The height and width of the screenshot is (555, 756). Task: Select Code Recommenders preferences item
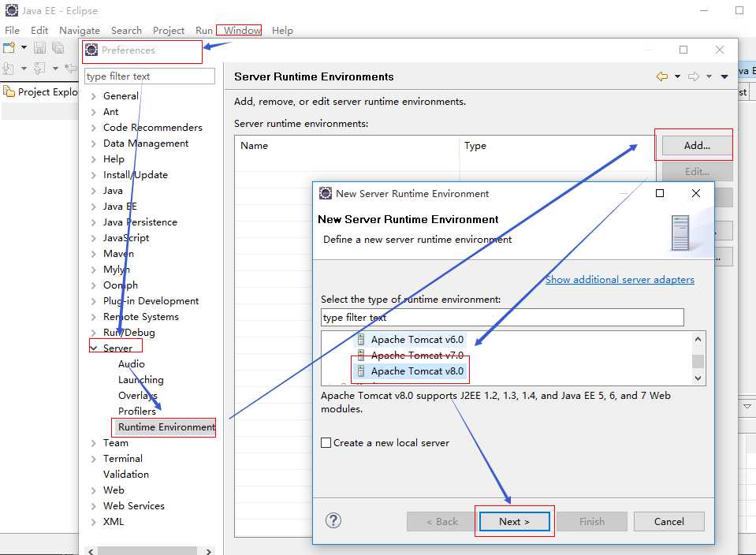(152, 127)
